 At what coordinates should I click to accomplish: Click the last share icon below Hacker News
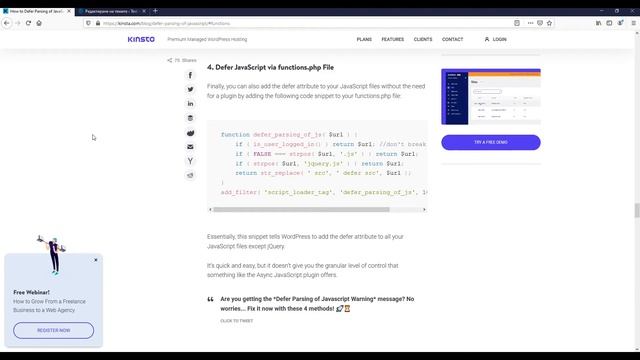(x=190, y=176)
